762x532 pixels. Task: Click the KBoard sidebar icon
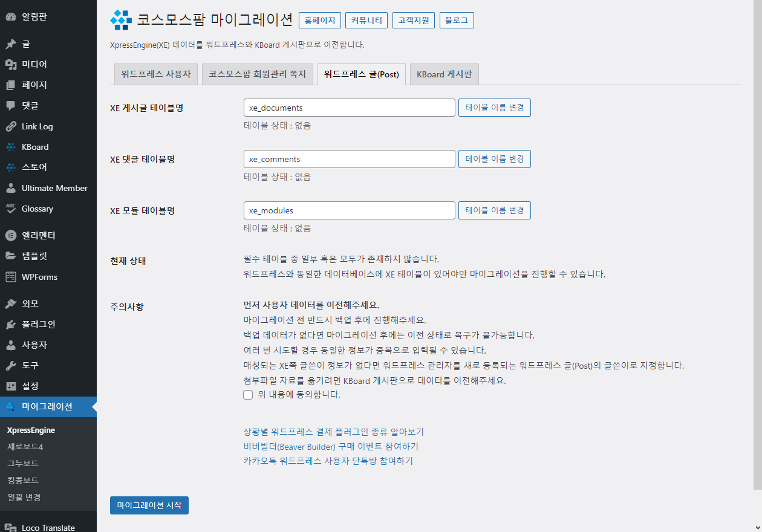pos(11,147)
